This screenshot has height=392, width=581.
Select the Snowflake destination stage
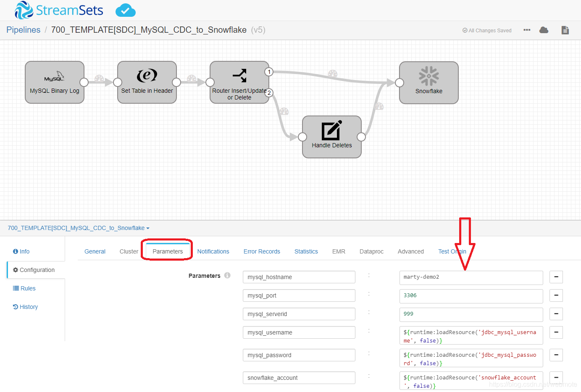(429, 83)
